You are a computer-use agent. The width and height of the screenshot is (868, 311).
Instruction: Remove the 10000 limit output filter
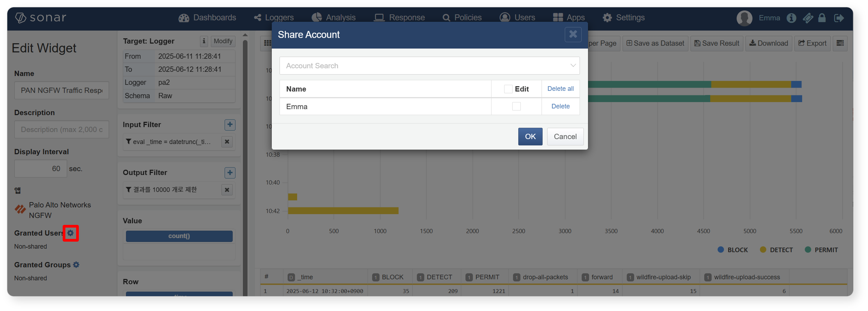pos(227,190)
